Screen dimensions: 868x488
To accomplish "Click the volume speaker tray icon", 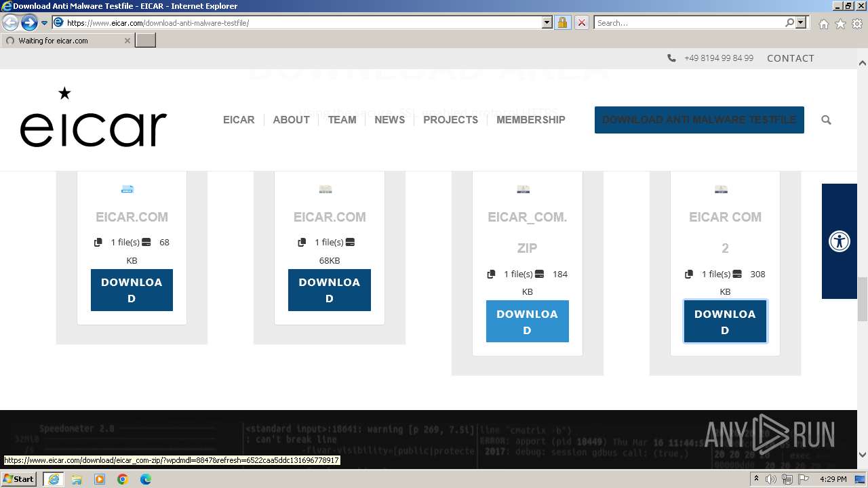I will [771, 479].
